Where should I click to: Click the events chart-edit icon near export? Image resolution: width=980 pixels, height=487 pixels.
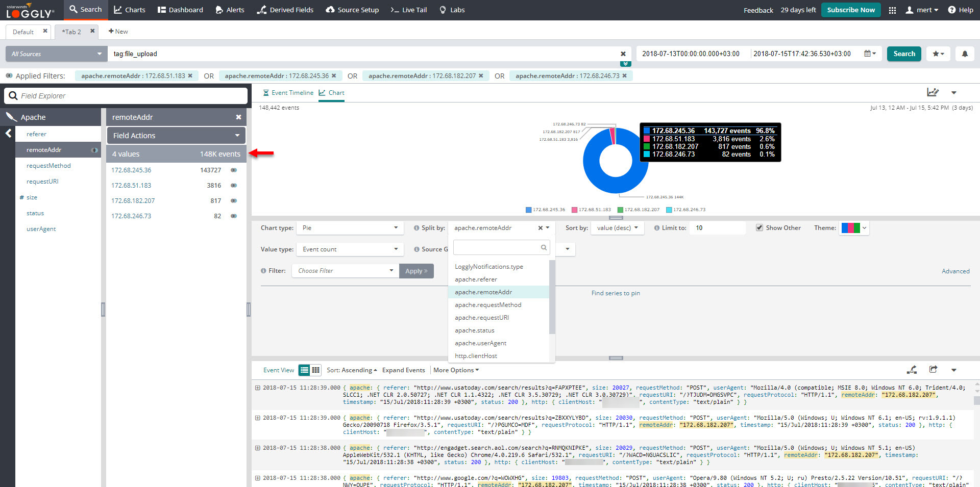912,370
